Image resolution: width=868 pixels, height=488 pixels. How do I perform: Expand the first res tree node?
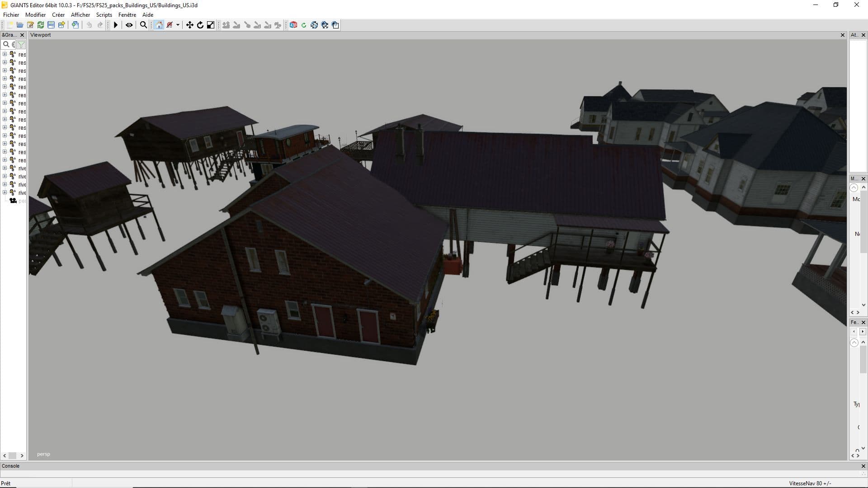coord(5,54)
